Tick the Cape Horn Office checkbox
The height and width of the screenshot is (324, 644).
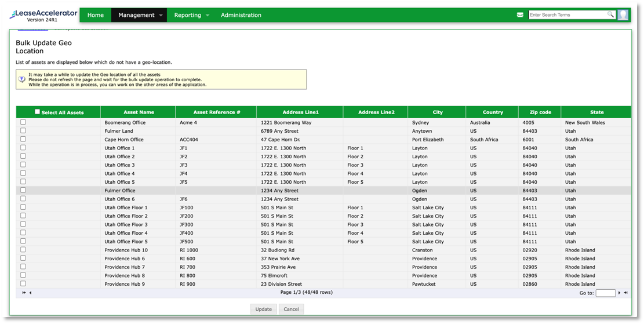[x=23, y=139]
